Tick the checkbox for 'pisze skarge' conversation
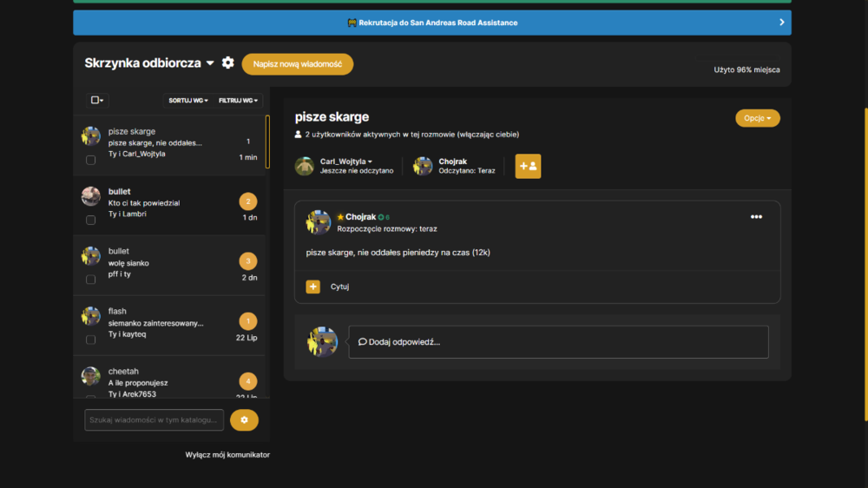This screenshot has width=868, height=488. click(x=91, y=160)
